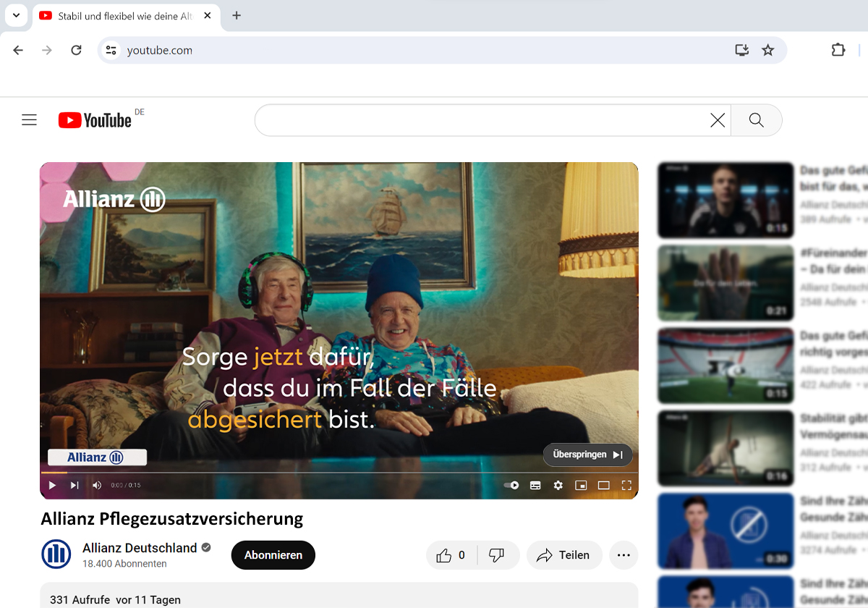Open suggested video with 0:21 duration

click(726, 283)
